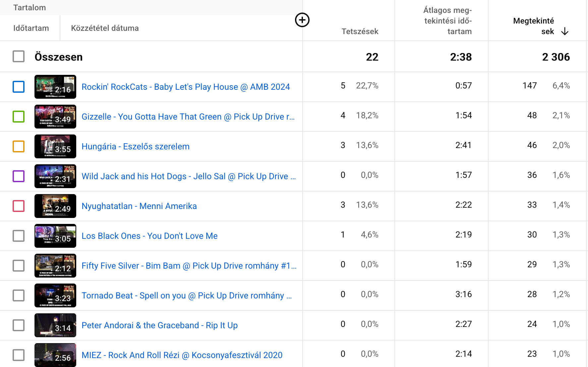Select the Los Black Ones row checkbox
The width and height of the screenshot is (588, 367).
[x=19, y=236]
